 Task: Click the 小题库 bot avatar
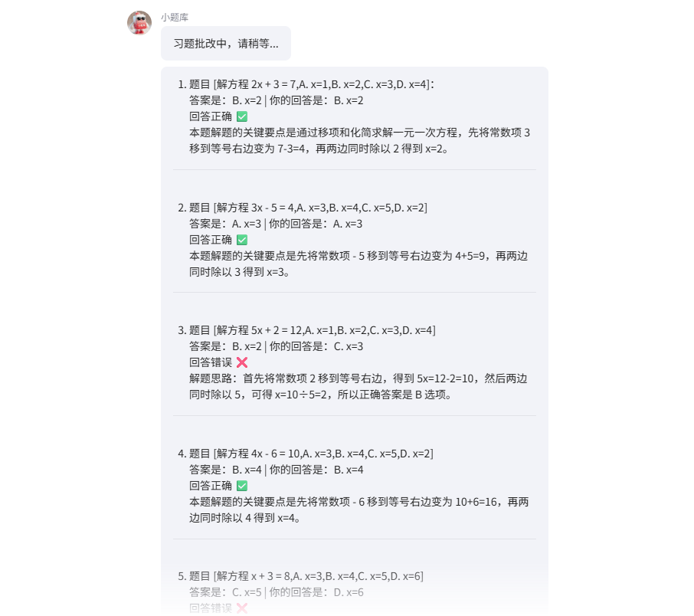tap(139, 23)
